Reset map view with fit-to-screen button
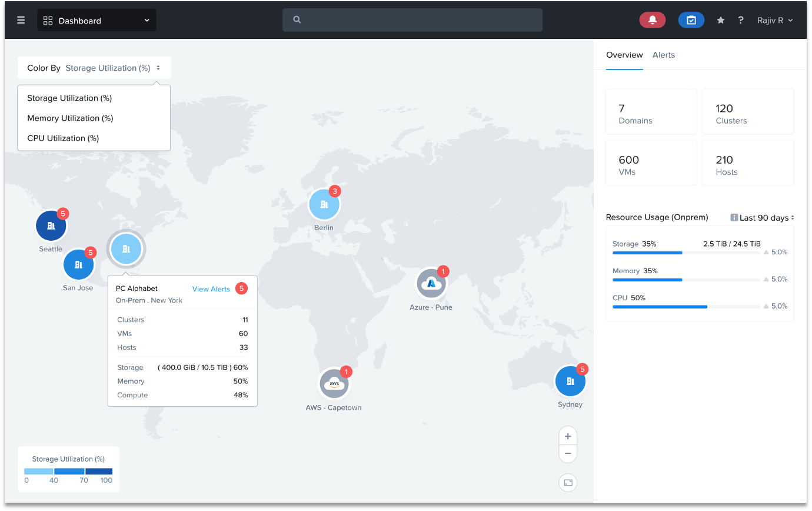 pos(568,483)
